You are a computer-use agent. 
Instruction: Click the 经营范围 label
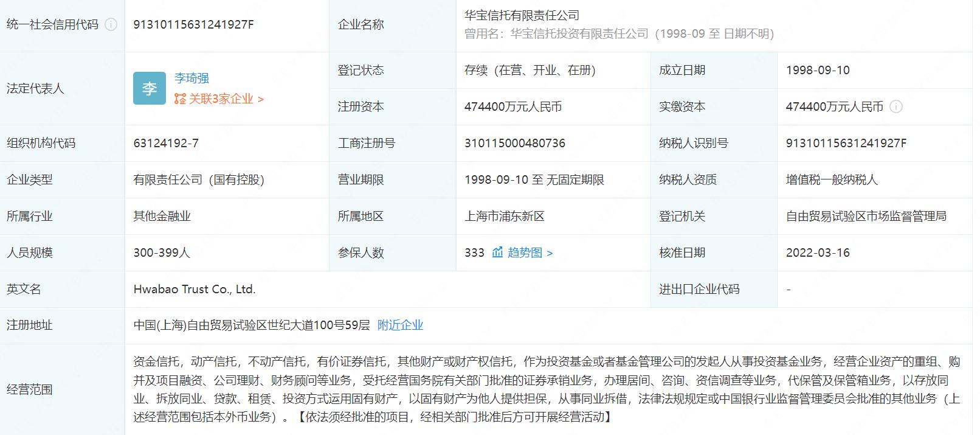pyautogui.click(x=30, y=389)
